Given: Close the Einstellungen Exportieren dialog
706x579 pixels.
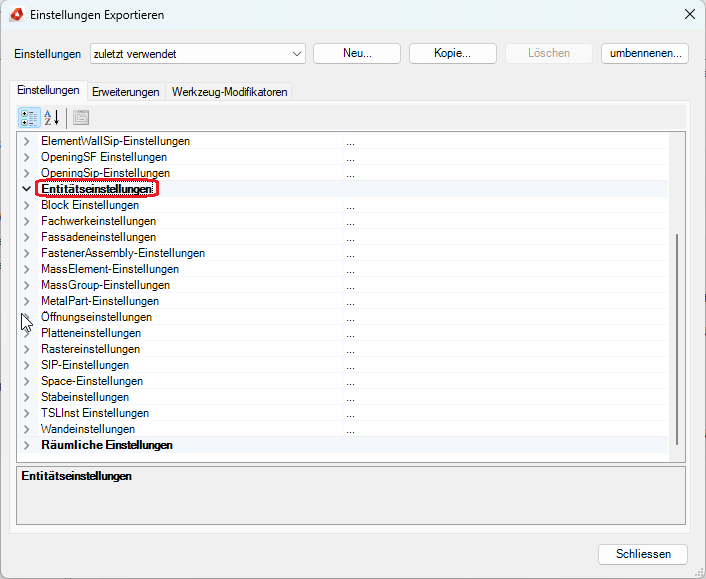Looking at the screenshot, I should (x=689, y=14).
